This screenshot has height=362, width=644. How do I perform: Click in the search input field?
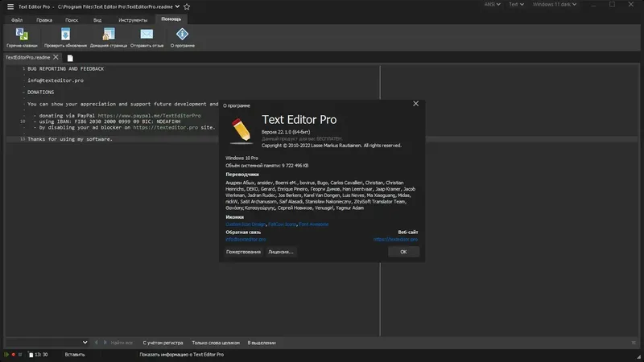pos(43,343)
